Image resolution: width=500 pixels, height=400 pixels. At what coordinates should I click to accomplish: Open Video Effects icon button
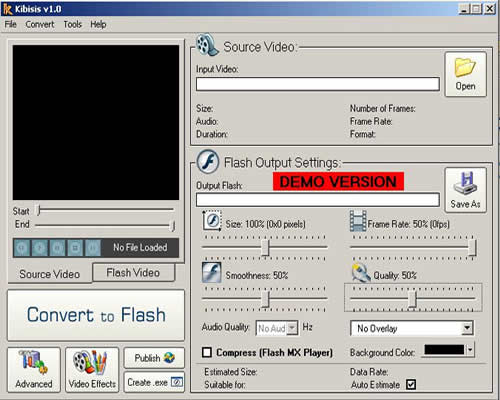click(92, 370)
